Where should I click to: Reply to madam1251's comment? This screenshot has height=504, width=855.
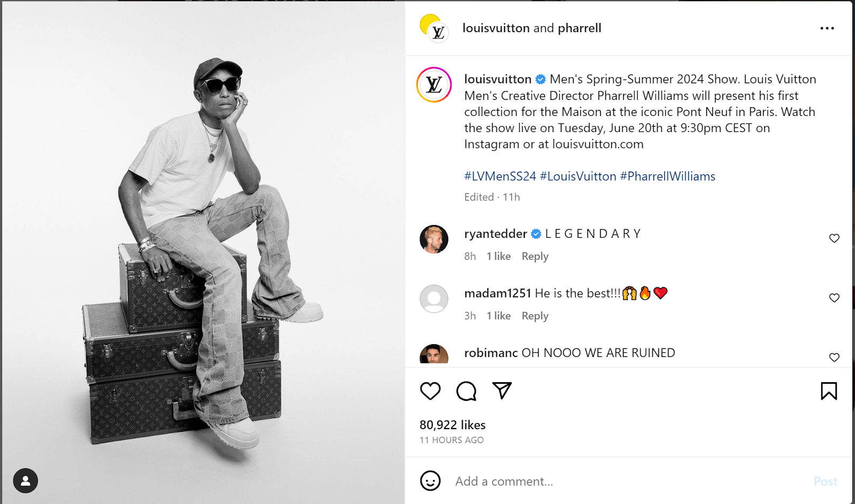click(x=535, y=316)
